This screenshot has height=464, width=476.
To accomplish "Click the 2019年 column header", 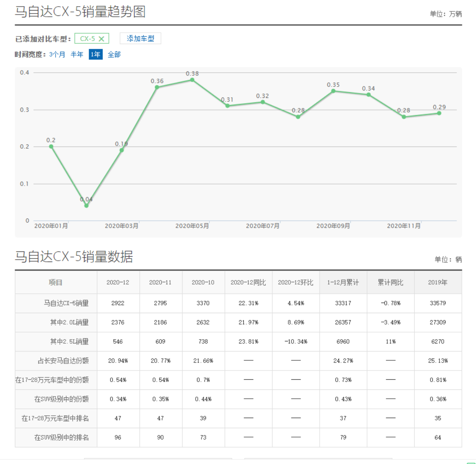I will [x=438, y=282].
